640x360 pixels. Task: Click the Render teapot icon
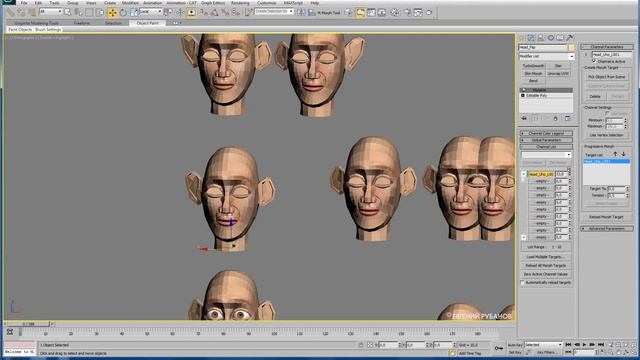coord(429,13)
